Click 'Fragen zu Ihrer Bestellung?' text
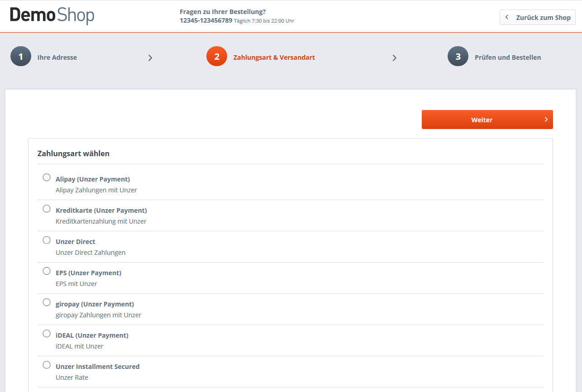Screen dimensions: 582x392 tap(223, 12)
